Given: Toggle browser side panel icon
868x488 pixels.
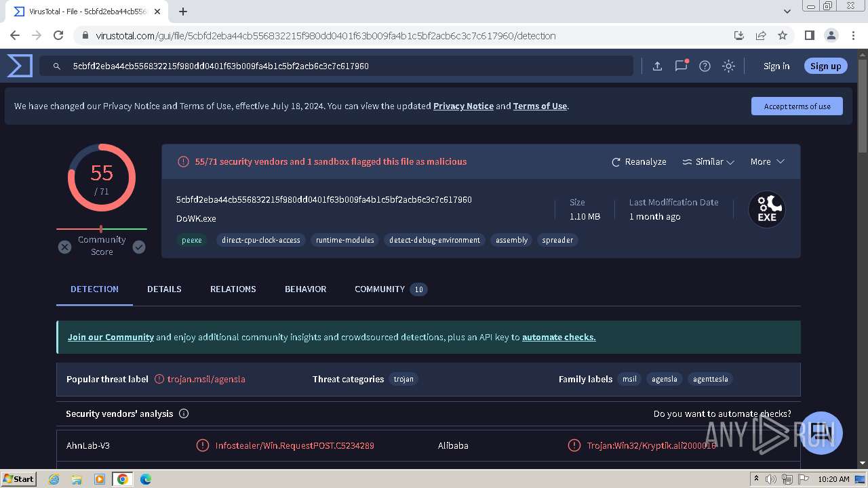Looking at the screenshot, I should 809,36.
